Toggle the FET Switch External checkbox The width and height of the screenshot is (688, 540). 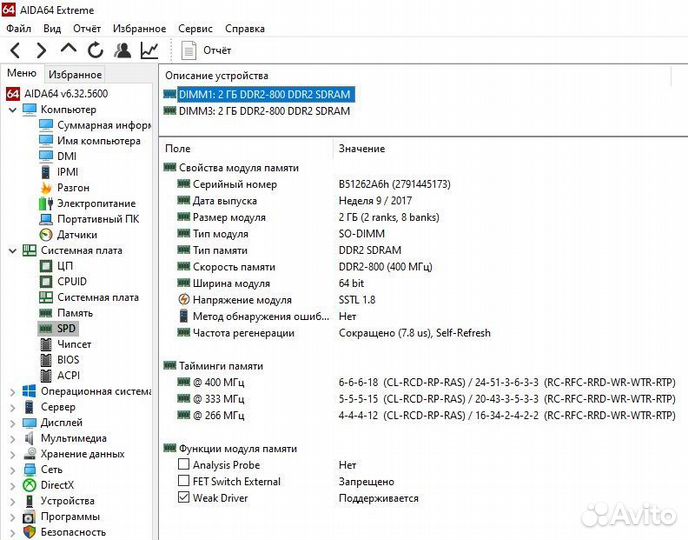tap(184, 481)
